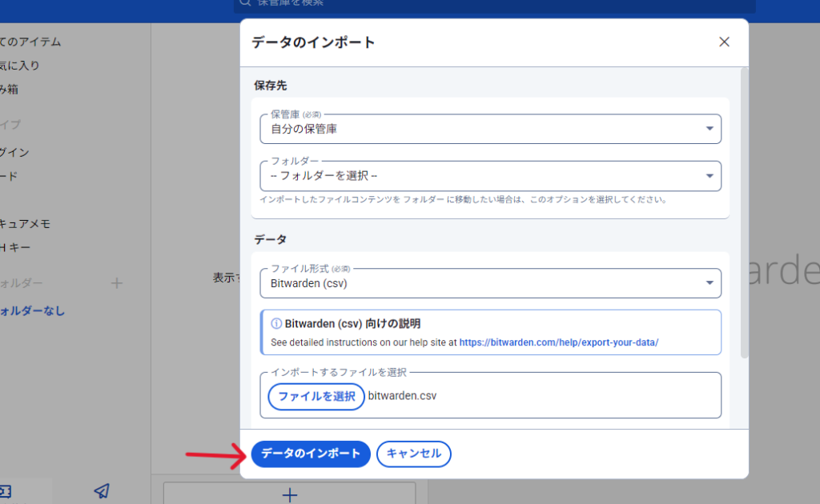Select フォルダーなし in the sidebar
This screenshot has width=820, height=504.
point(32,310)
